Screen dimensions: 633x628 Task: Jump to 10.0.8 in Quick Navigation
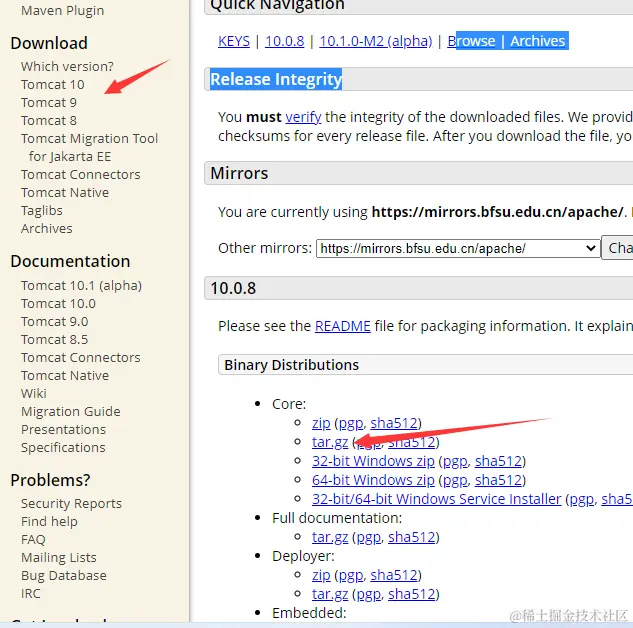(285, 41)
